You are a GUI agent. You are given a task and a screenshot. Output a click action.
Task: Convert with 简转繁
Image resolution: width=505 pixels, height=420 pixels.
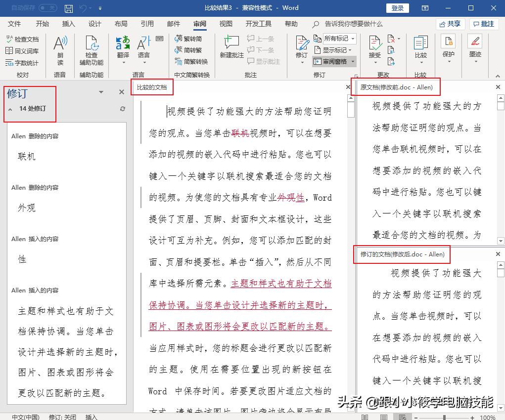[189, 50]
